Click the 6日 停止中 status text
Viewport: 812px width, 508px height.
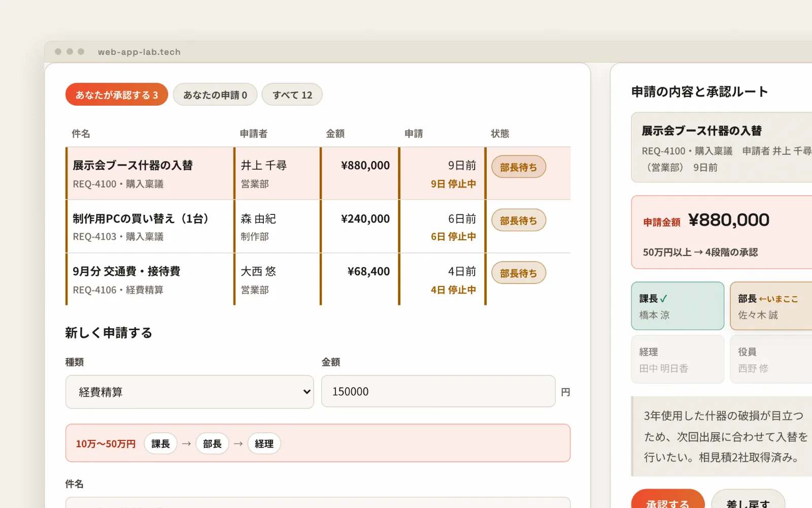coord(453,237)
